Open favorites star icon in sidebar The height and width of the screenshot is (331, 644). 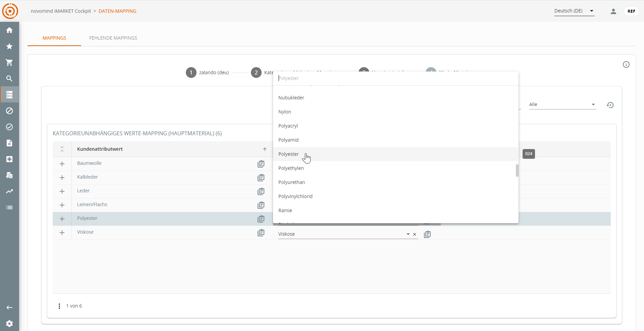pos(9,46)
